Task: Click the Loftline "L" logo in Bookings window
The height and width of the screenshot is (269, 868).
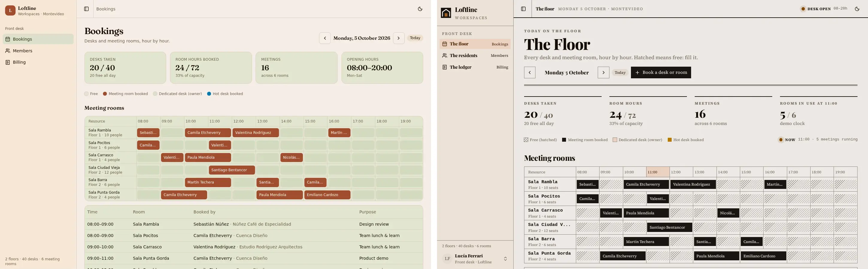Action: point(10,10)
